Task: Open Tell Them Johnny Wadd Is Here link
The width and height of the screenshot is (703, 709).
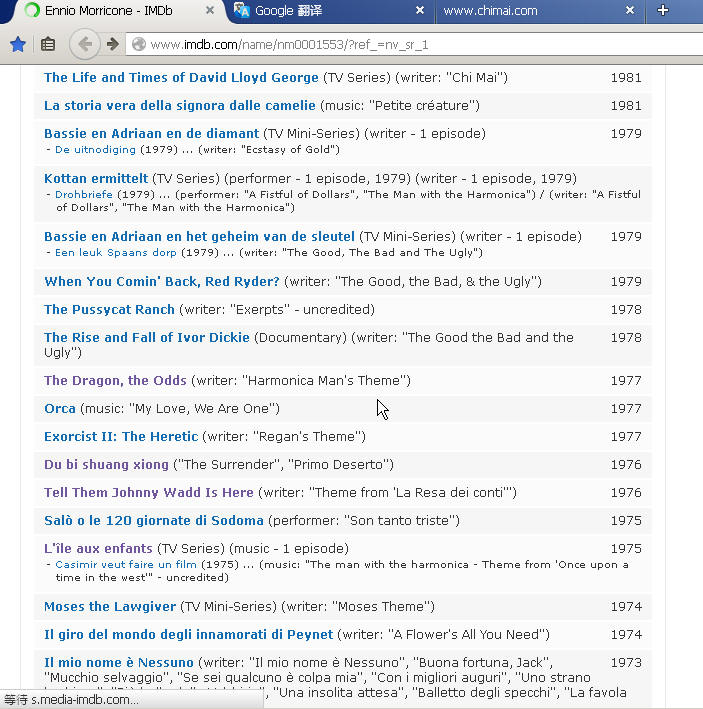Action: click(149, 492)
